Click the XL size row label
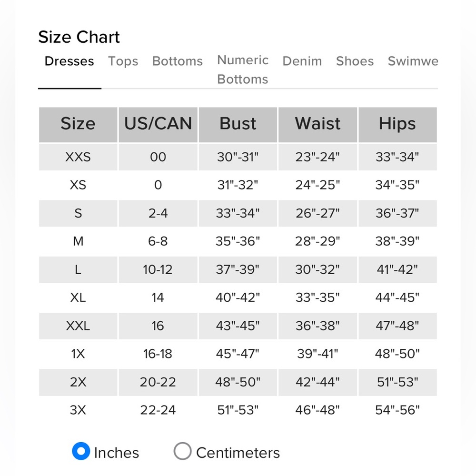 point(78,297)
